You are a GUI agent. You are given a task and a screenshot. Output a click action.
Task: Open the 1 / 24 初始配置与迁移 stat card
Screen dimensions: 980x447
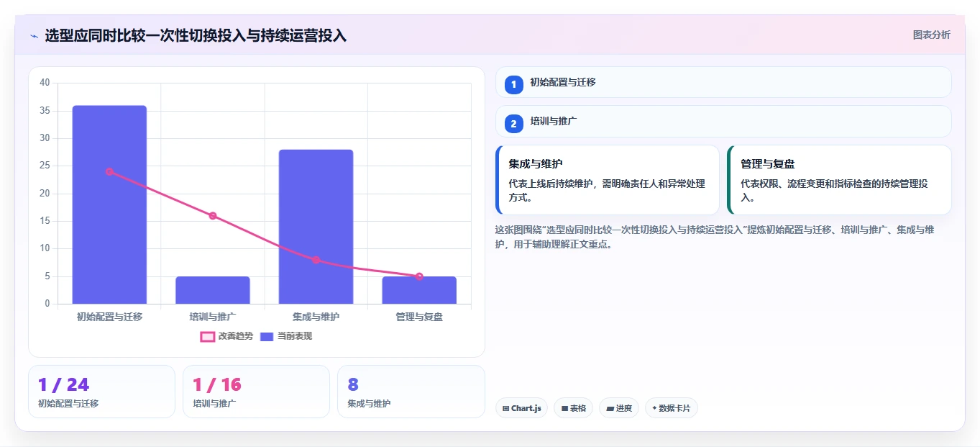tap(101, 392)
